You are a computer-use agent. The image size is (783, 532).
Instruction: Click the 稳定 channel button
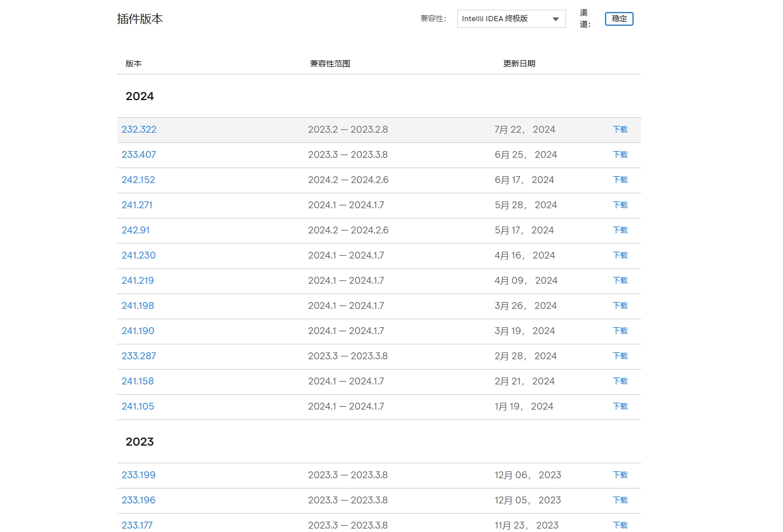pyautogui.click(x=619, y=19)
